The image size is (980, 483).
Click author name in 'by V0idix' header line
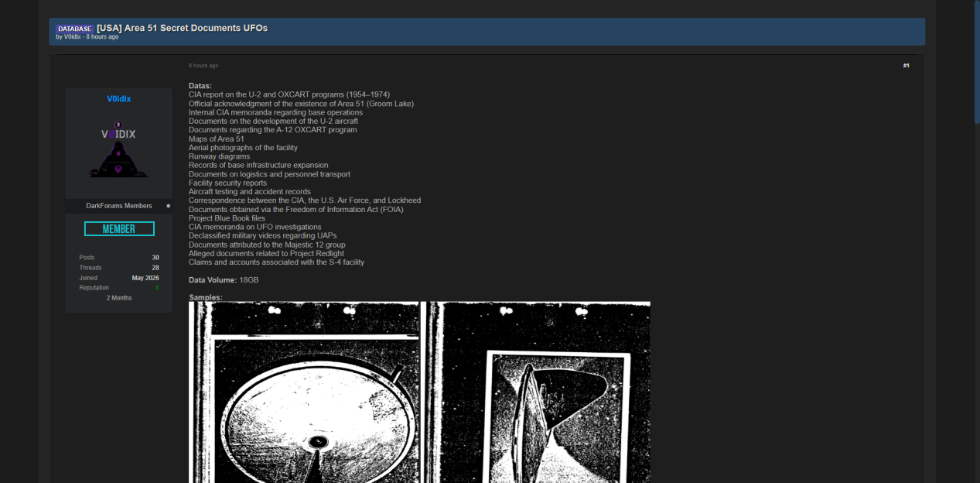tap(73, 37)
